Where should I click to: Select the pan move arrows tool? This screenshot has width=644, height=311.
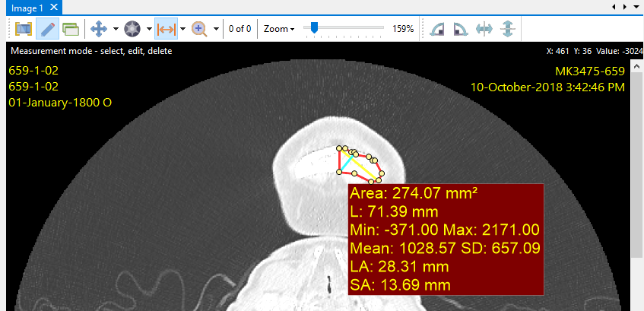(x=99, y=29)
